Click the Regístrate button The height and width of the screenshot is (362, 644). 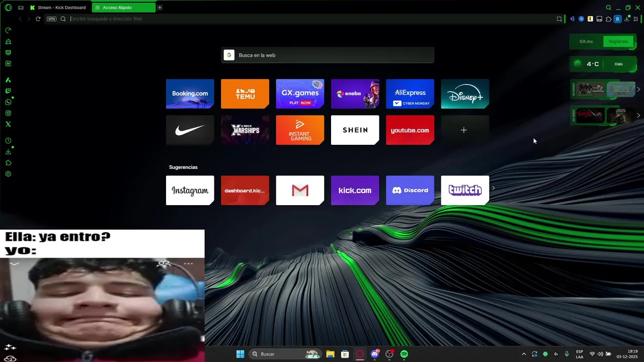pyautogui.click(x=618, y=41)
